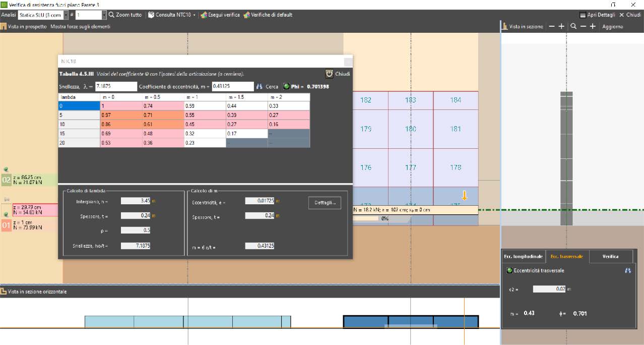644x345 pixels.
Task: Click binoculars icon beside Eccentricità trasversale
Action: tap(627, 271)
